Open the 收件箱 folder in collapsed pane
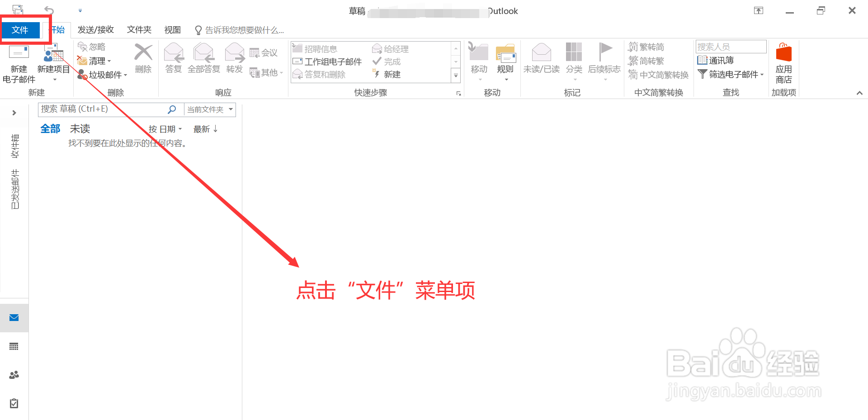The width and height of the screenshot is (868, 420). coord(15,146)
